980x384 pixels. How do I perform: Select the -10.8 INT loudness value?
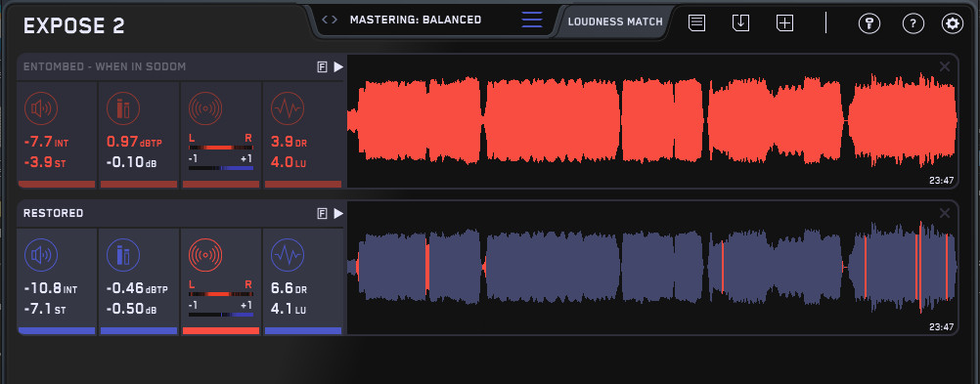click(x=51, y=289)
